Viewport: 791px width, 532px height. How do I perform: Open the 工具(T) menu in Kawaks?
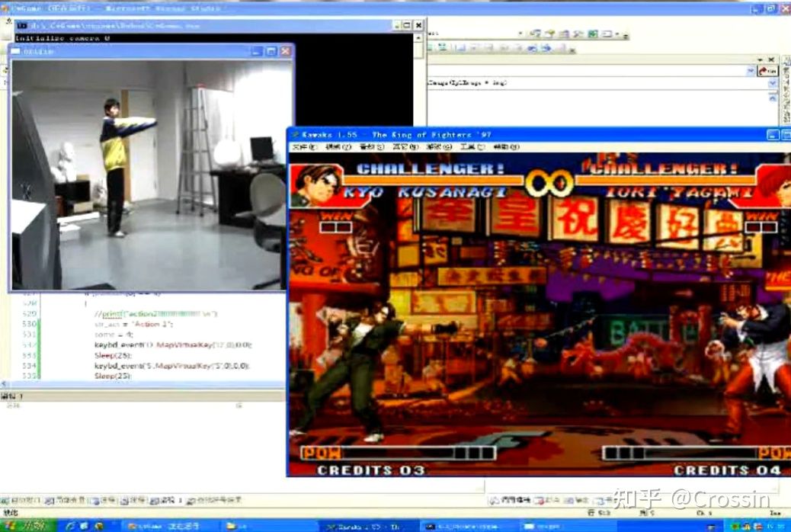click(x=472, y=147)
